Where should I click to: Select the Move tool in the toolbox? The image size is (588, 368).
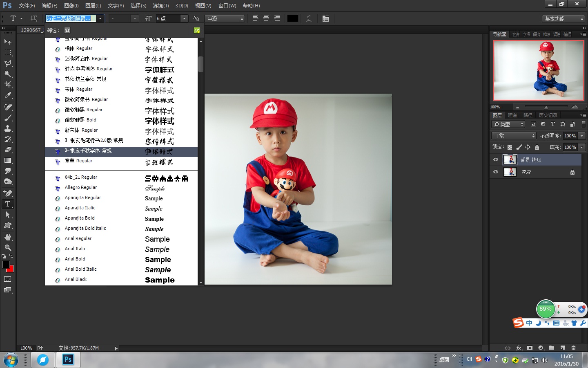point(8,42)
